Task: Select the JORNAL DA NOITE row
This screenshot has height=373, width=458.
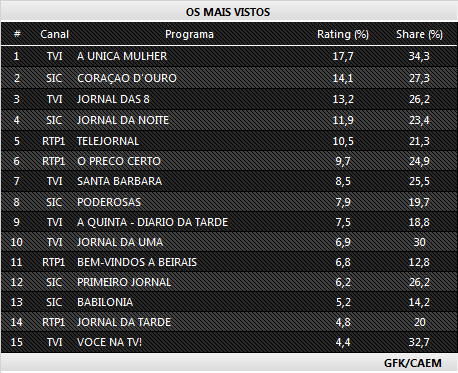Action: click(x=229, y=120)
